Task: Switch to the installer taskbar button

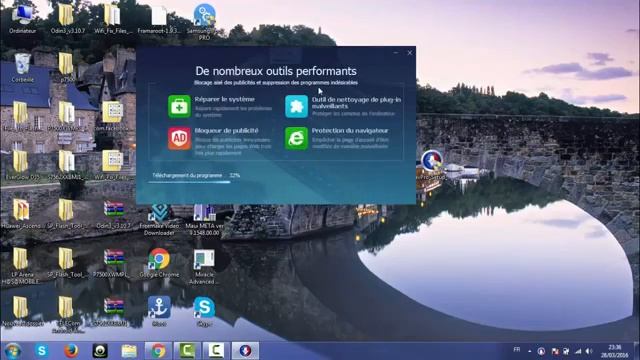Action: pos(245,351)
